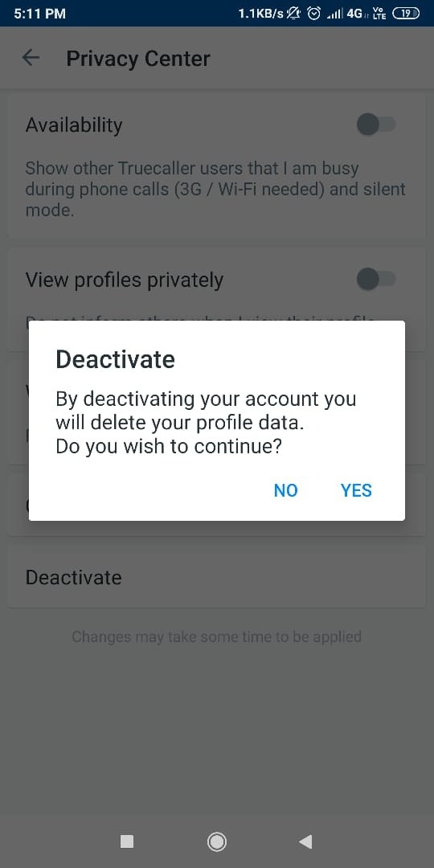Viewport: 434px width, 868px height.
Task: Tap the 5:11 PM clock in the status bar
Action: pos(39,14)
